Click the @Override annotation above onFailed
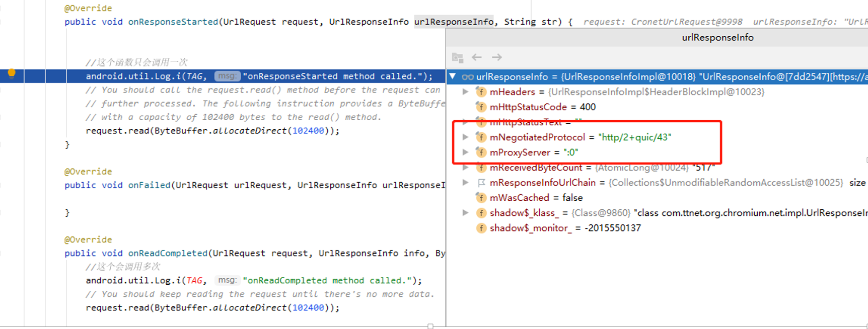 pos(88,172)
